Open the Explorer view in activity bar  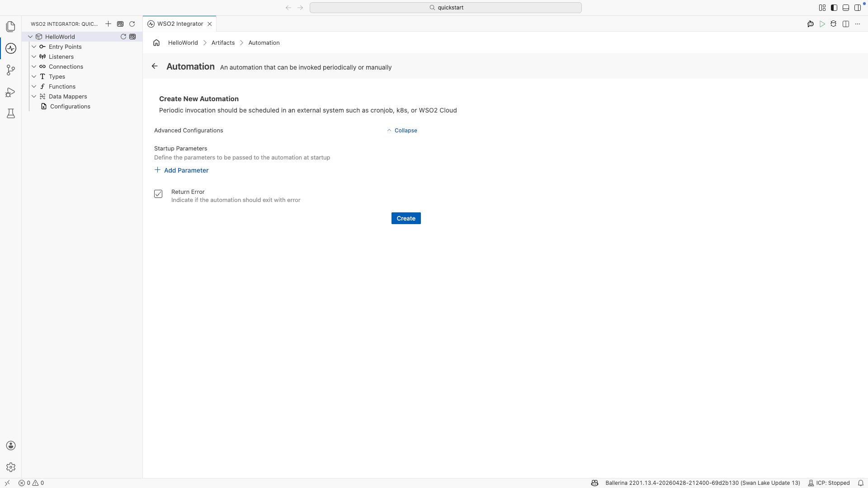click(11, 27)
